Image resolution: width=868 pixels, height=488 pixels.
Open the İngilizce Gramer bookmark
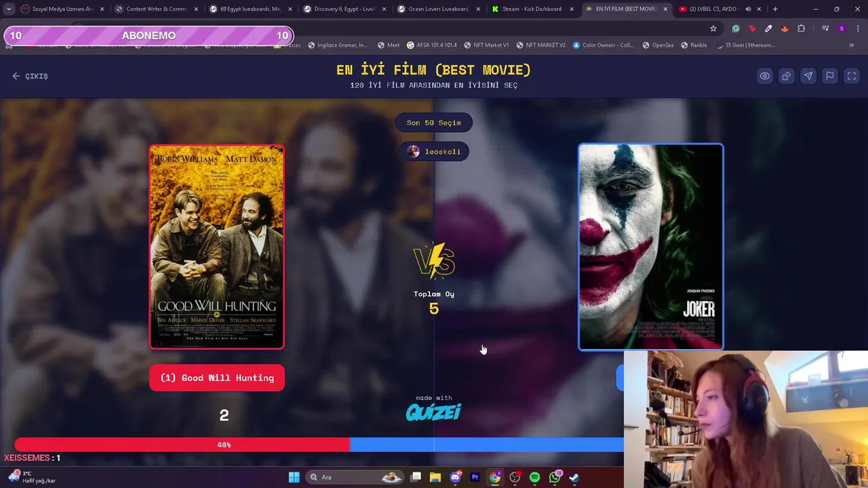pos(338,45)
